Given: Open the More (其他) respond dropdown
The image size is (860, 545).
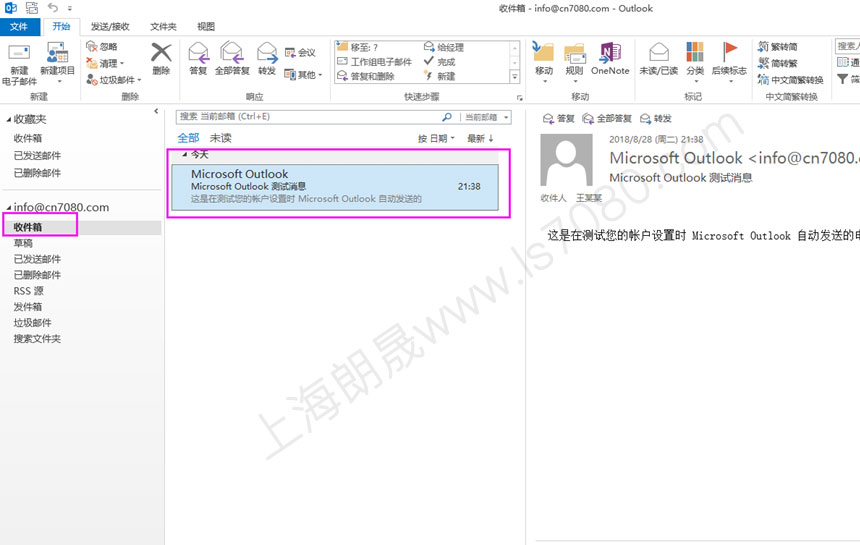Looking at the screenshot, I should click(x=303, y=75).
